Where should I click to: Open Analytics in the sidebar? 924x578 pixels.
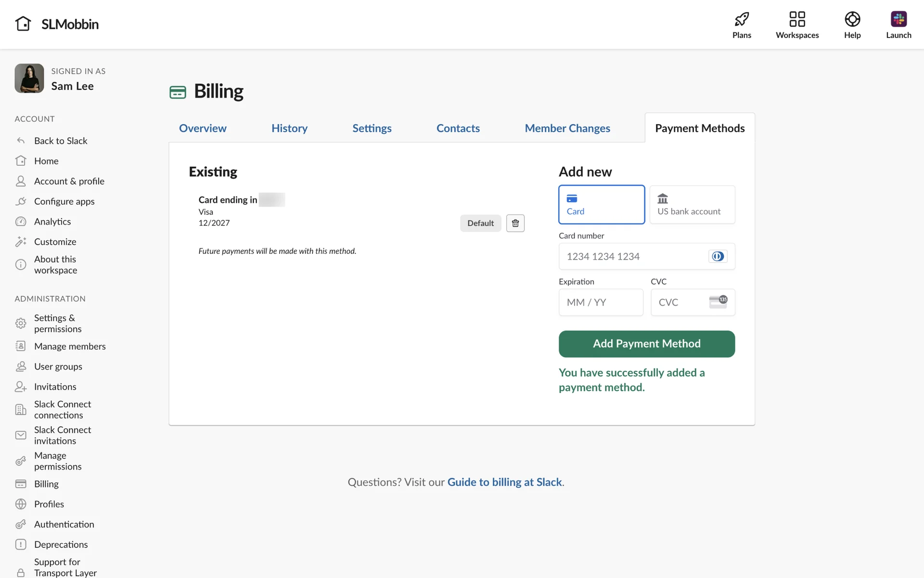[x=52, y=222]
